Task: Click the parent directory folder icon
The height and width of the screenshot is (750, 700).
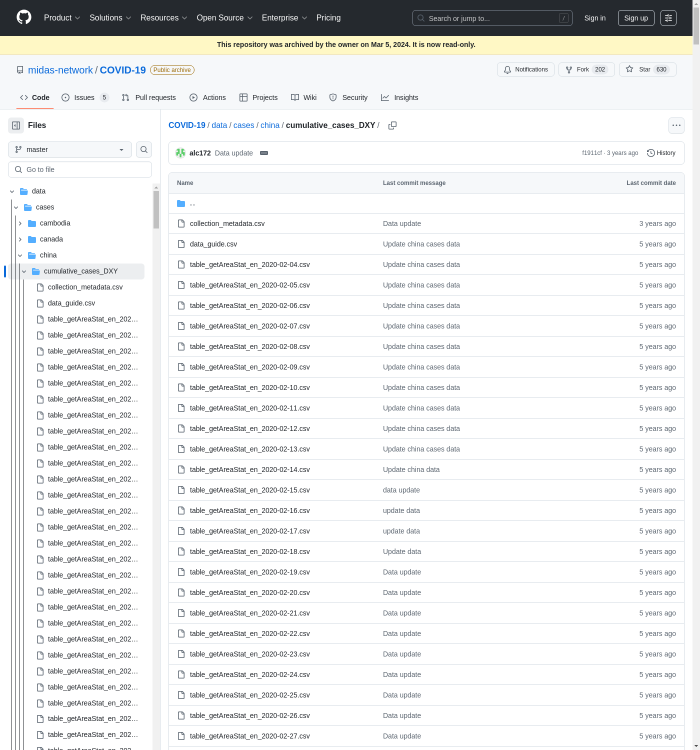Action: [181, 203]
